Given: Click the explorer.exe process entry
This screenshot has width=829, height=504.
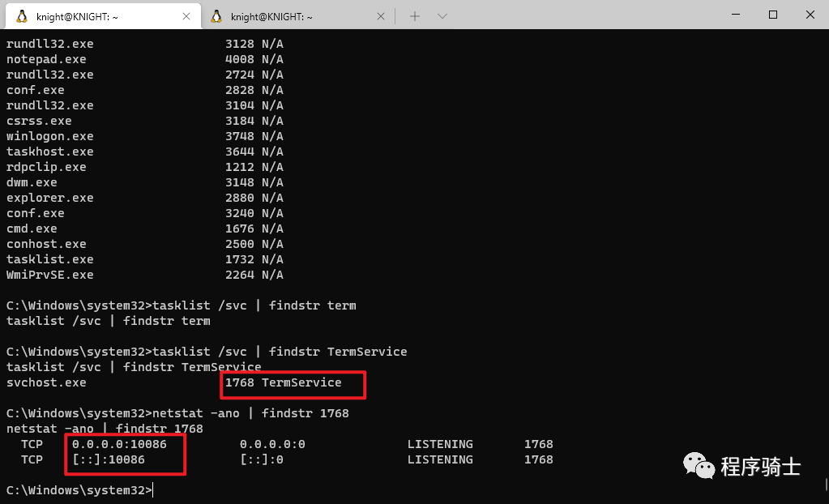Looking at the screenshot, I should tap(49, 198).
